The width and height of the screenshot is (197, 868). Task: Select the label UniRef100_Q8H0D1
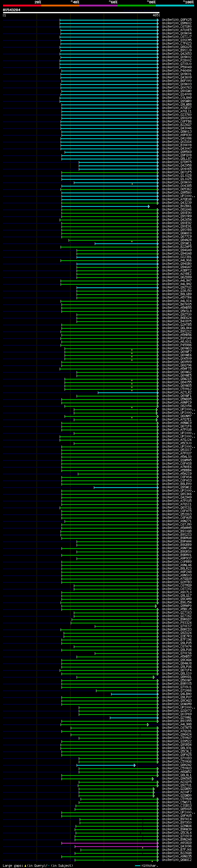[x=177, y=678]
